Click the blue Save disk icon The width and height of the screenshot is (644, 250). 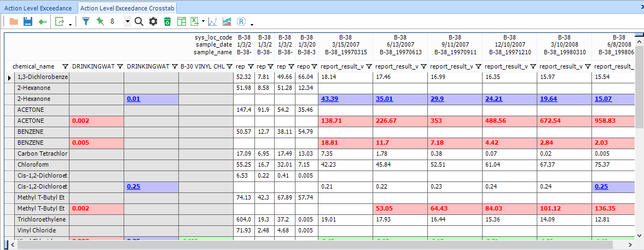coord(28,21)
